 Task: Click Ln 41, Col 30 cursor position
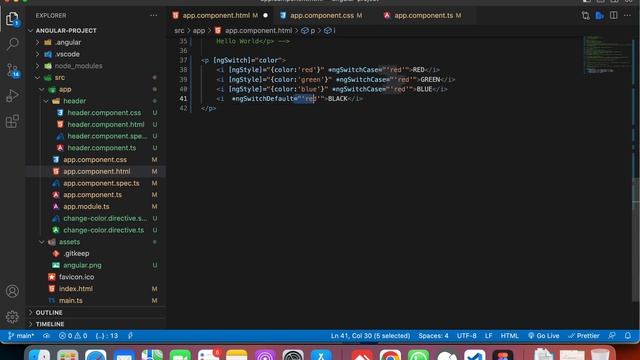(x=370, y=336)
